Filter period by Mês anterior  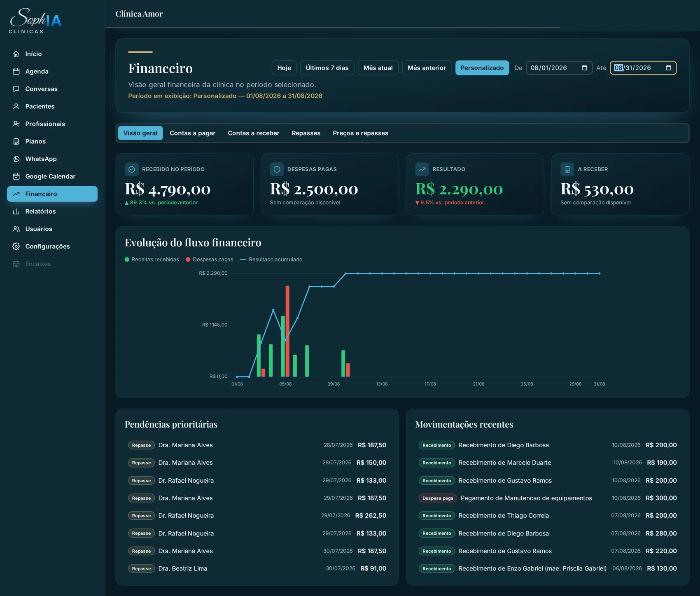coord(427,68)
